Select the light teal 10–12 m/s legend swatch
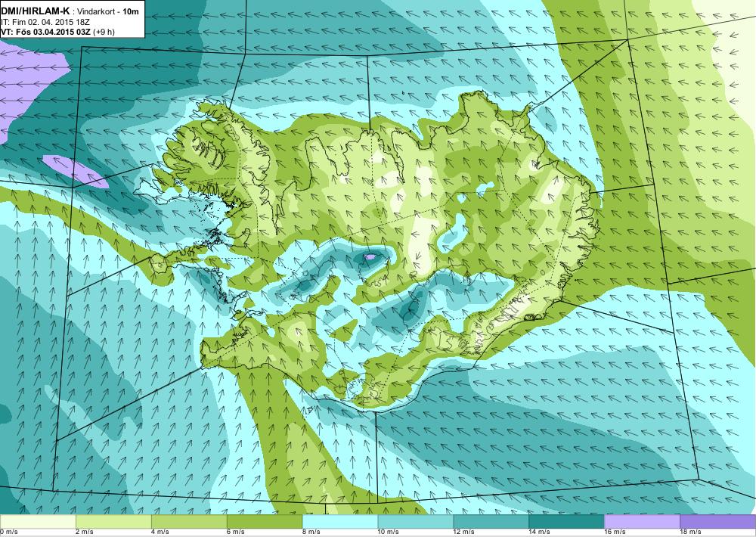The height and width of the screenshot is (537, 756). tap(416, 522)
